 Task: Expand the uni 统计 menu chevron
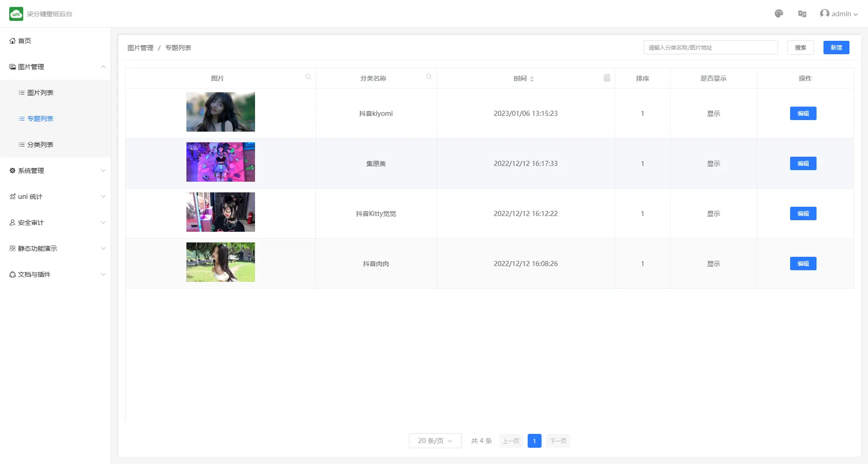coord(103,197)
